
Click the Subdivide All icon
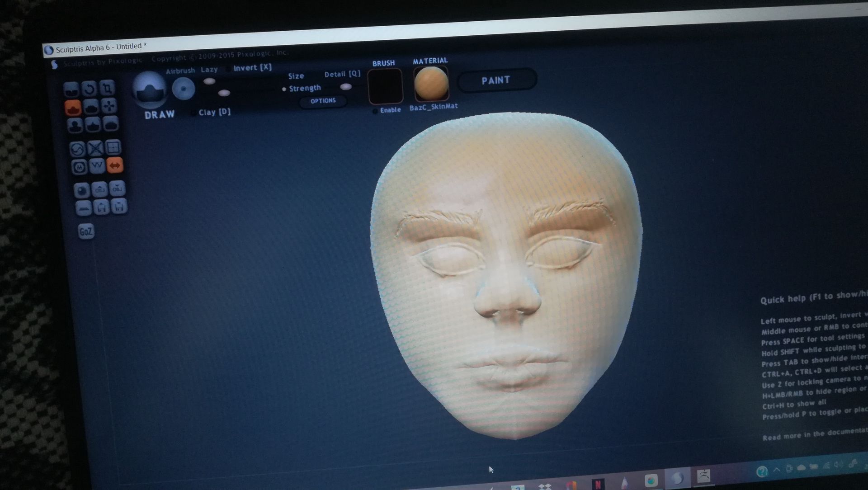(113, 147)
